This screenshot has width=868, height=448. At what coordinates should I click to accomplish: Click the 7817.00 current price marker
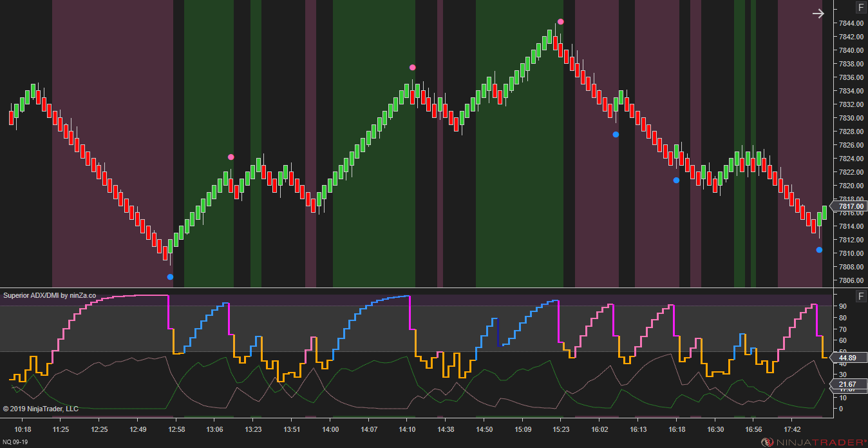pos(850,206)
